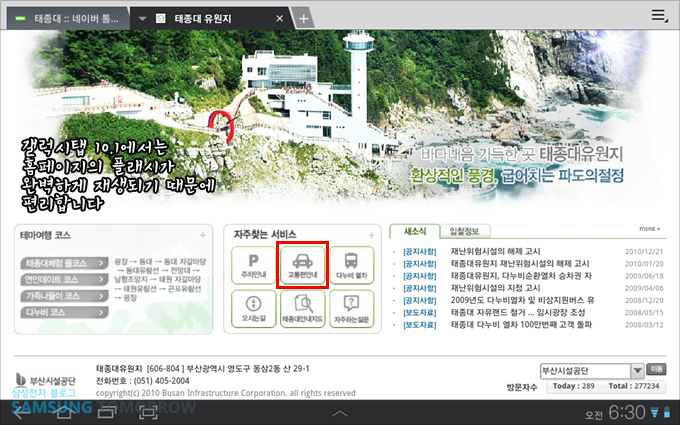Click the 이동 go button

pyautogui.click(x=656, y=369)
